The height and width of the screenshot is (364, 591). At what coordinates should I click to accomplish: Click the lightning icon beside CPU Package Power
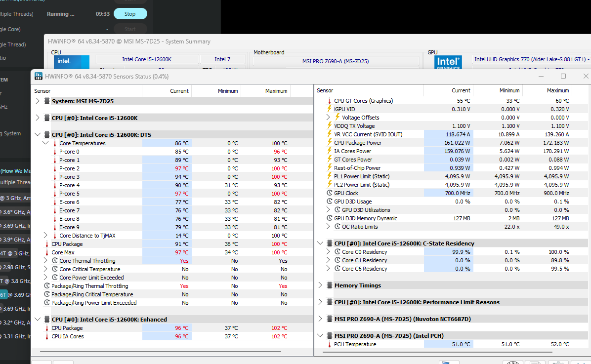(x=330, y=143)
